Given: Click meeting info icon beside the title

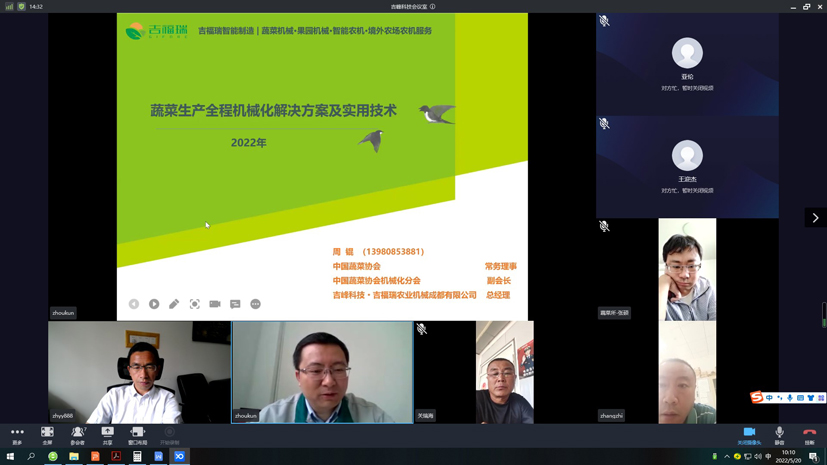Looking at the screenshot, I should (433, 7).
